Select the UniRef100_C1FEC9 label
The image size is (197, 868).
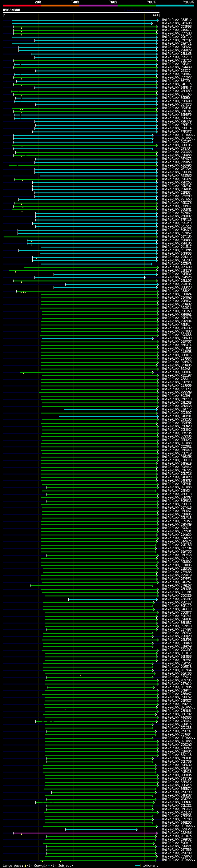177,270
